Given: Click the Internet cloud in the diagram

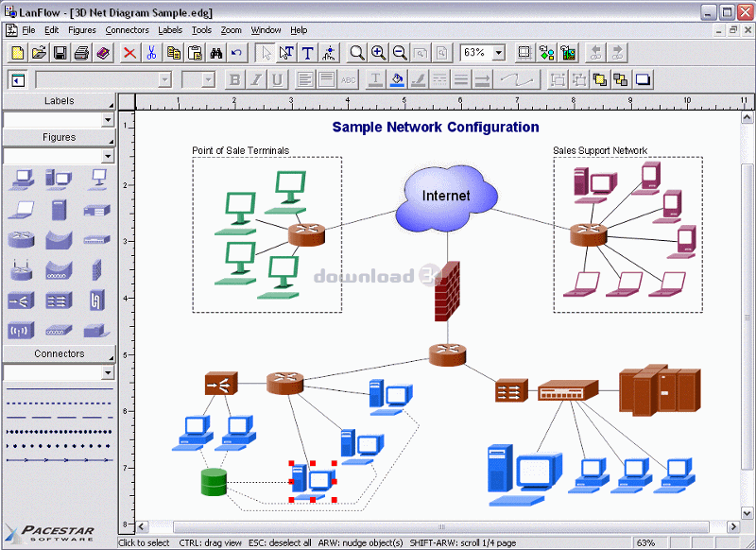Looking at the screenshot, I should (446, 197).
